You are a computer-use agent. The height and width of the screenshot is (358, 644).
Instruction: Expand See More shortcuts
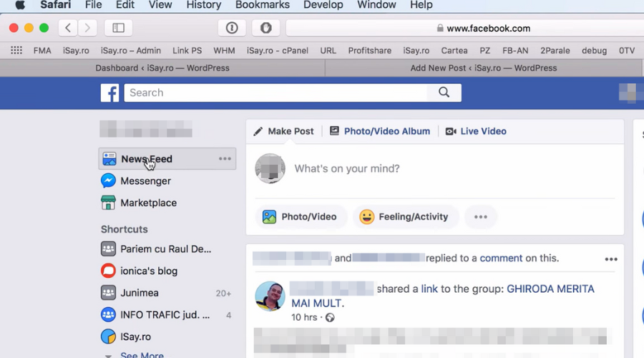(x=142, y=354)
